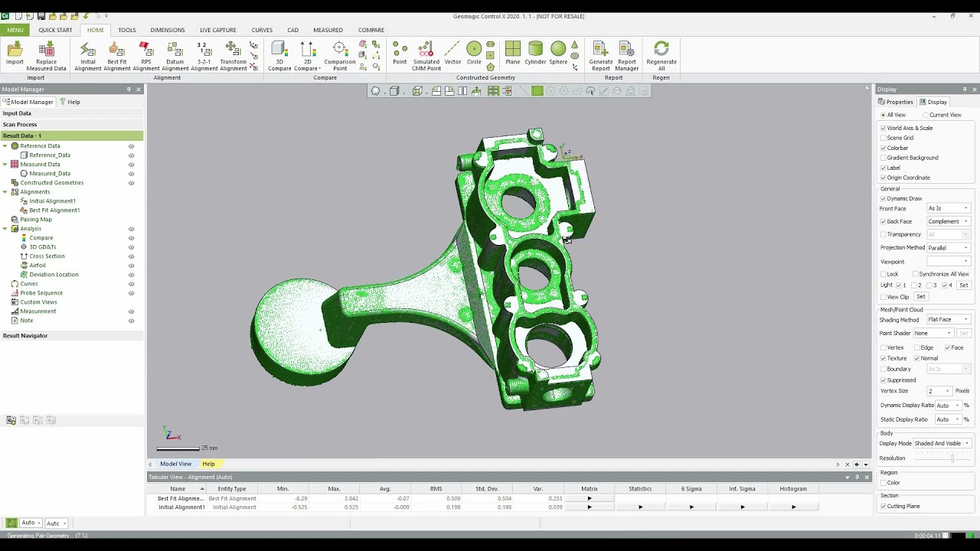The width and height of the screenshot is (980, 551).
Task: Create a Simulated CMM Point
Action: point(426,56)
